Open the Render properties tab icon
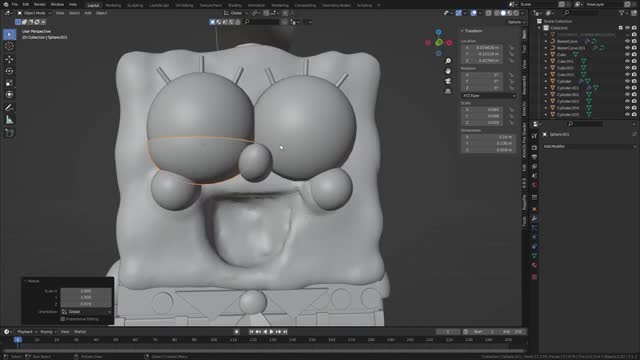Viewport: 640px width, 360px height. (x=534, y=147)
